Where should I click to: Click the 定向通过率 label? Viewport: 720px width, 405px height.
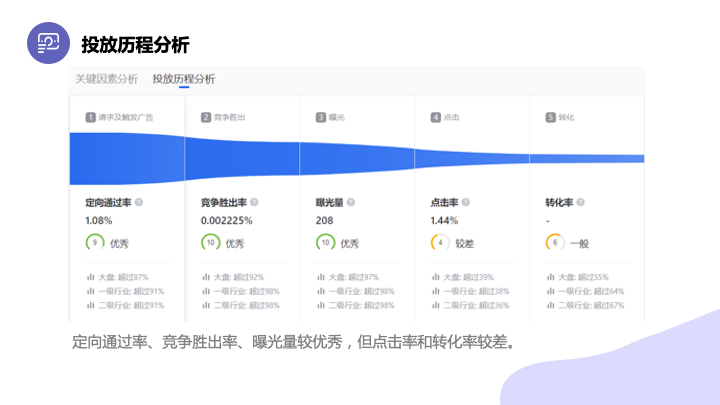[x=108, y=202]
